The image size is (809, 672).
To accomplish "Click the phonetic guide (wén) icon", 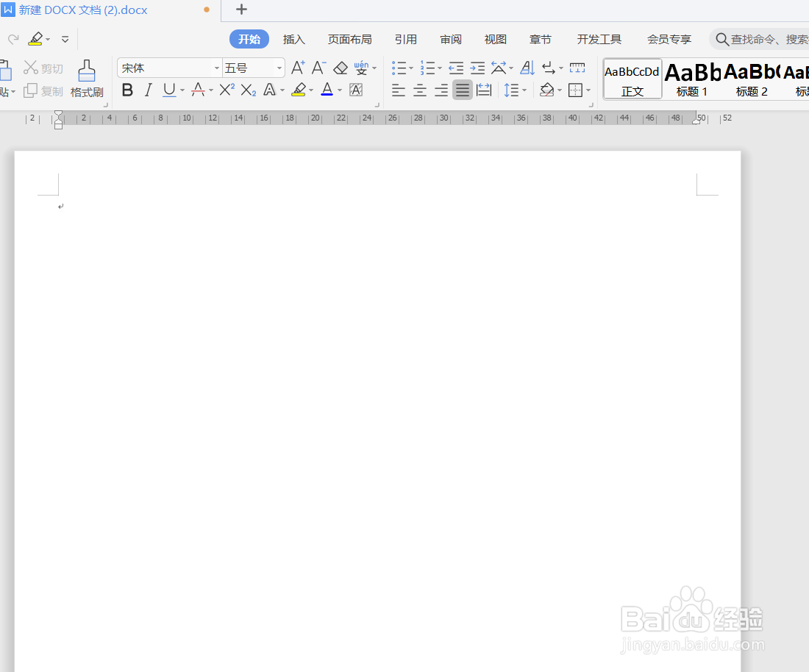I will coord(361,68).
